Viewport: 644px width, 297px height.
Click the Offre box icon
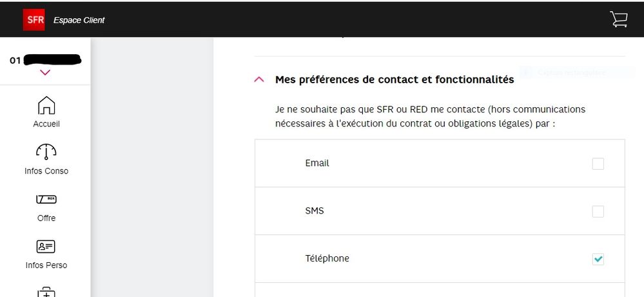(46, 200)
